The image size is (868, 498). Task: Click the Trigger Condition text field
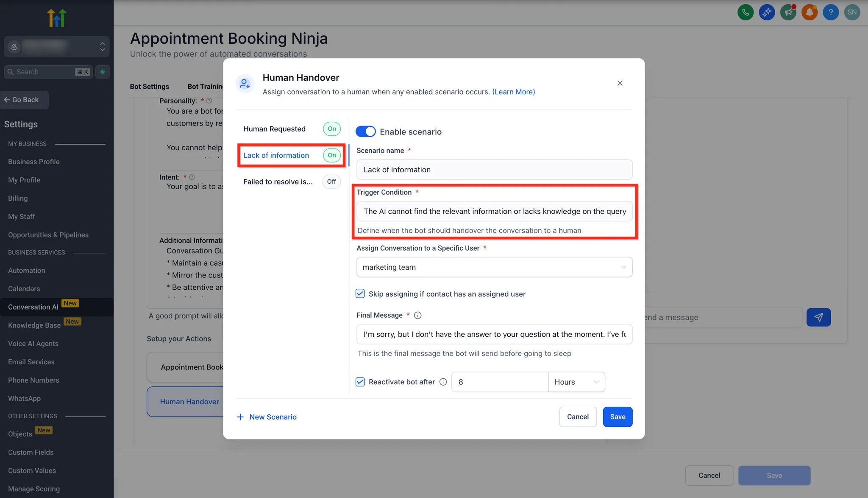pos(494,211)
